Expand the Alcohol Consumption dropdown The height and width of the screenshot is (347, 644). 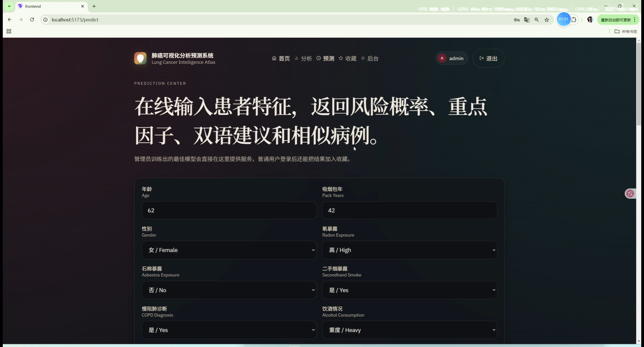click(409, 330)
